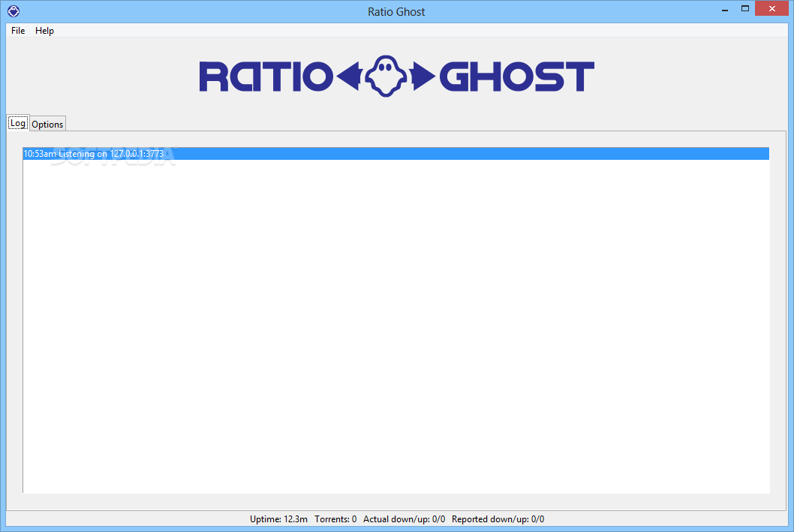
Task: Click the Actual down/up: 0/0 status
Action: [x=404, y=518]
